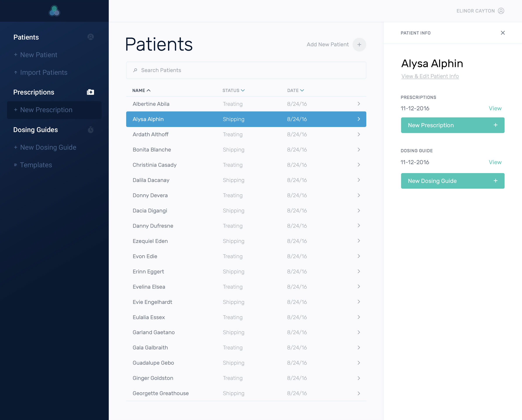Select patient Evelina Elsea
Image resolution: width=522 pixels, height=420 pixels.
coord(149,287)
